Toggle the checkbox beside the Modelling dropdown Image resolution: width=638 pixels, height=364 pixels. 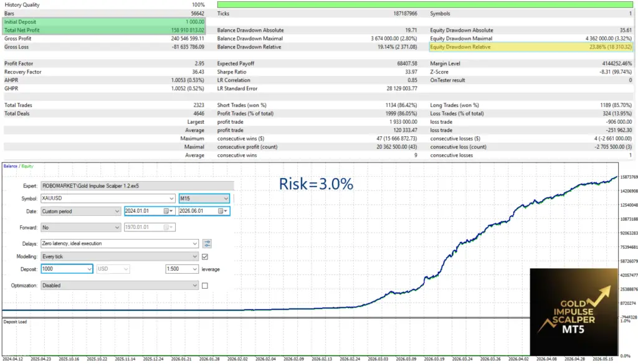(x=205, y=257)
